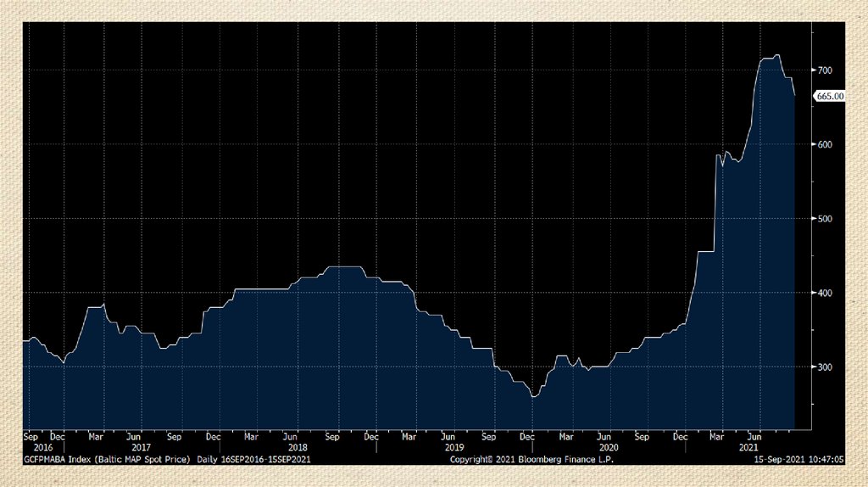The image size is (868, 487).
Task: Click the Mar 2019 month label
Action: tap(409, 437)
